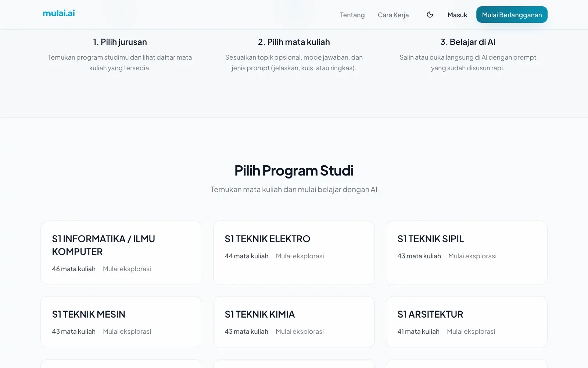The image size is (588, 368).
Task: Open the S1 Teknik Mesin card
Action: (x=121, y=322)
